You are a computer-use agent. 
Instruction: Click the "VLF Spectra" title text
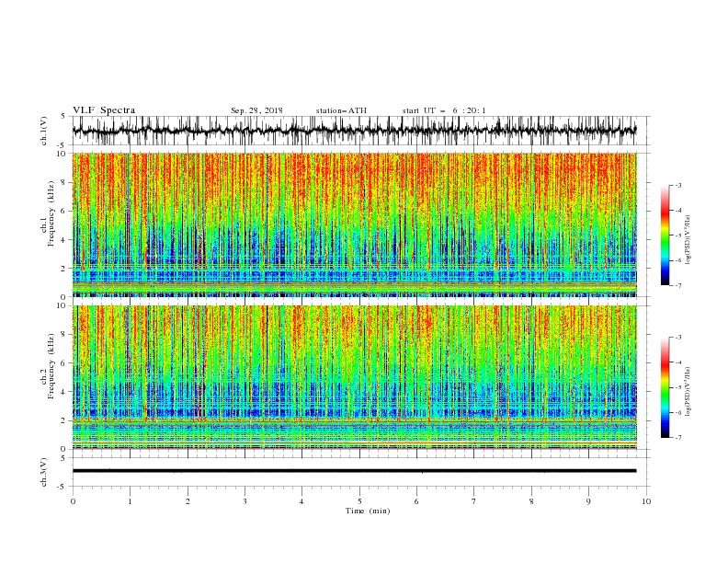coord(104,110)
